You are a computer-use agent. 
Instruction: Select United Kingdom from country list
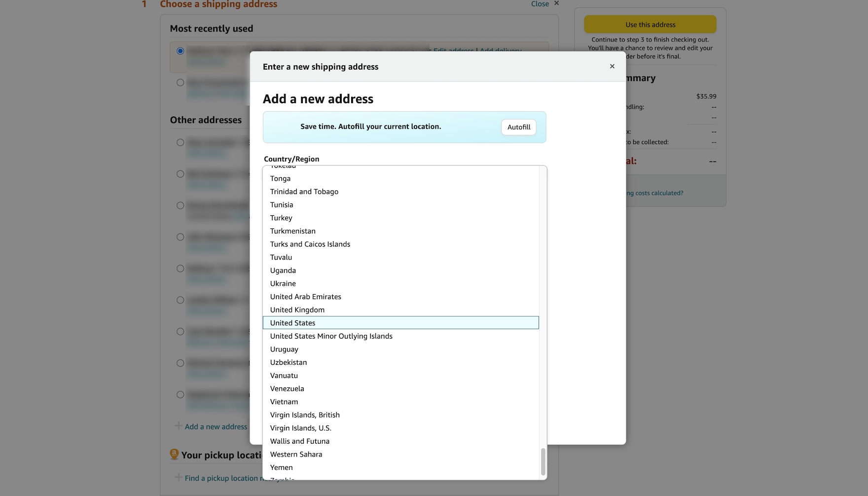click(297, 310)
